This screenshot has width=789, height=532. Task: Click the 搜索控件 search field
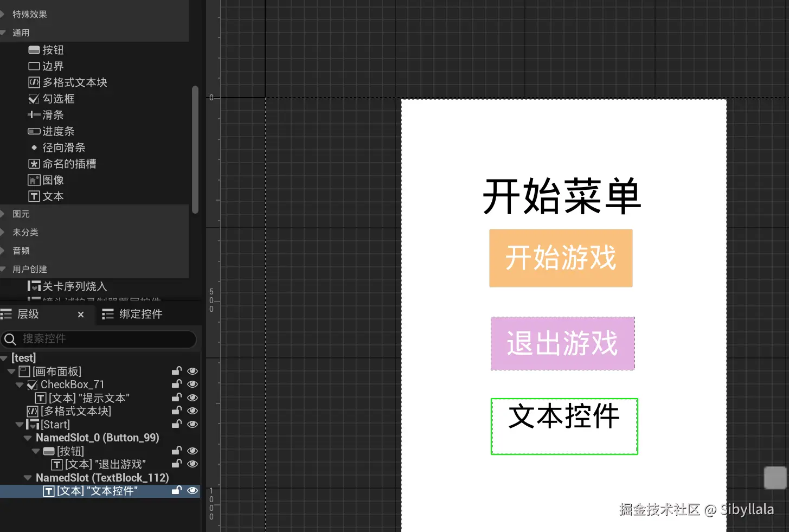tap(99, 339)
